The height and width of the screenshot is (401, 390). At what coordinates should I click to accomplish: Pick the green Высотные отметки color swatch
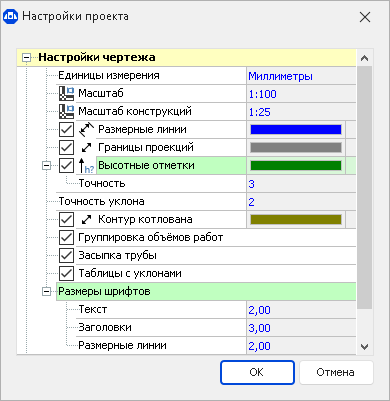pyautogui.click(x=296, y=166)
